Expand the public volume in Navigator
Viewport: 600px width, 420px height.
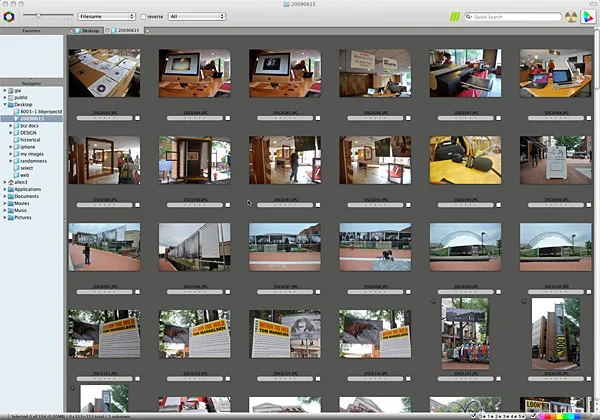[5, 98]
